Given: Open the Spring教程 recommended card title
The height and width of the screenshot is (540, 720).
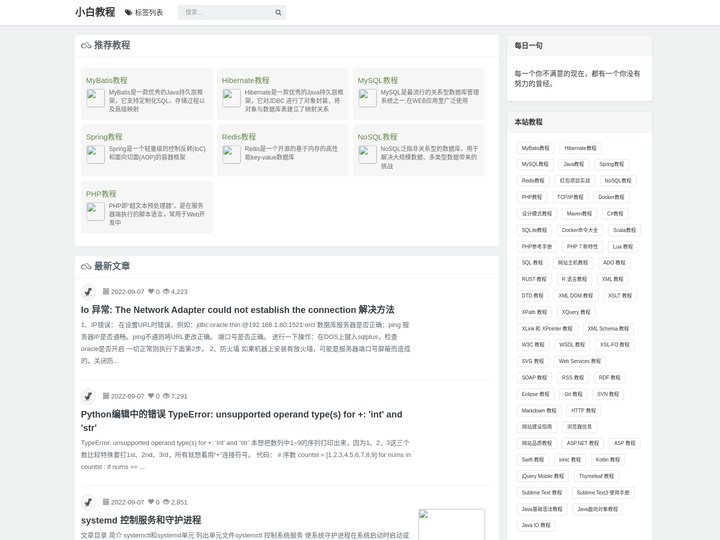Looking at the screenshot, I should [x=104, y=137].
